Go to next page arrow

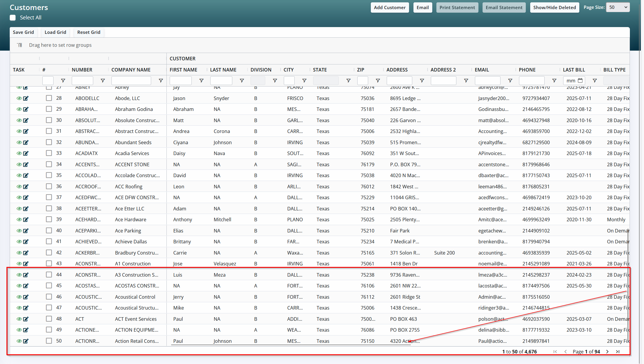[x=607, y=352]
